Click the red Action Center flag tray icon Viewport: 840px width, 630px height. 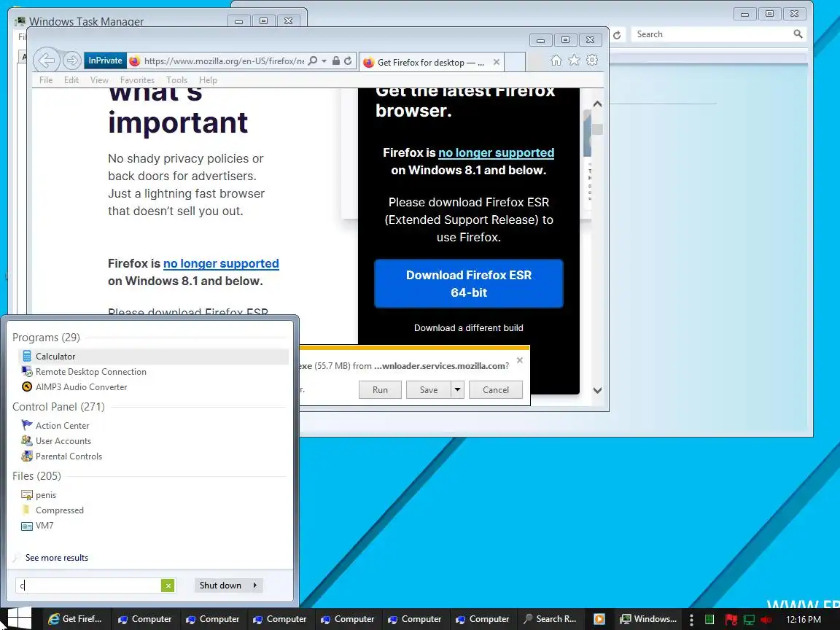730,619
